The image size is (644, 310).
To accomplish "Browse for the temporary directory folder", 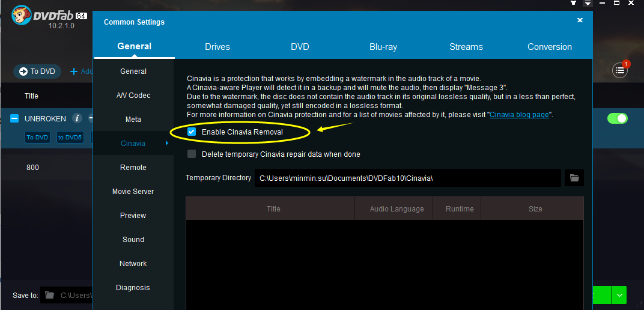I will pyautogui.click(x=574, y=178).
